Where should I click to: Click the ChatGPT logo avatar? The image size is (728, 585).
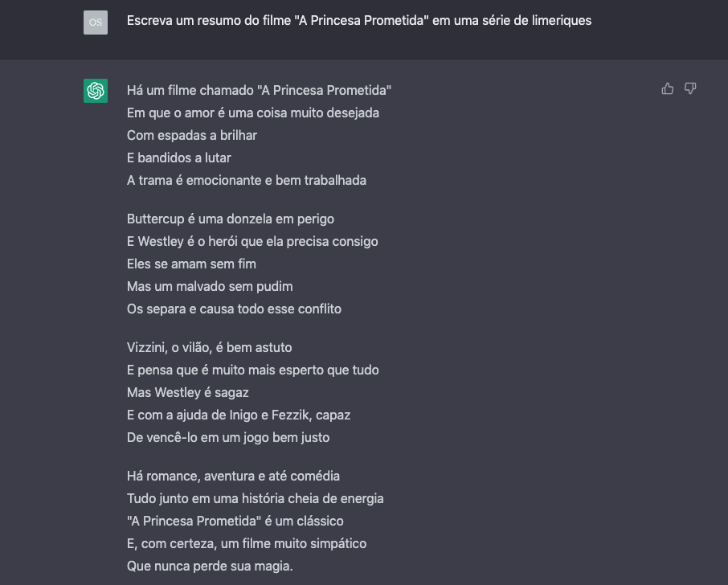[x=96, y=91]
